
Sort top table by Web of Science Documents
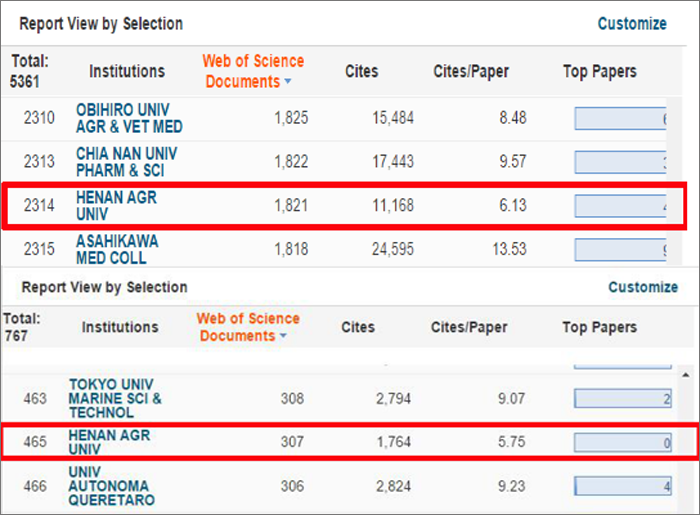click(x=253, y=71)
